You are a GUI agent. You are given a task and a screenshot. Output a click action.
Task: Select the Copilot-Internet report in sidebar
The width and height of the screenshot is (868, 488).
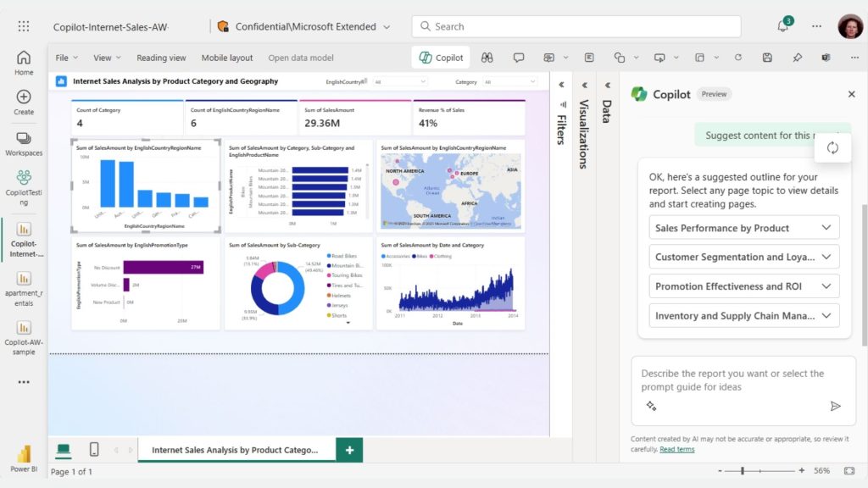23,241
